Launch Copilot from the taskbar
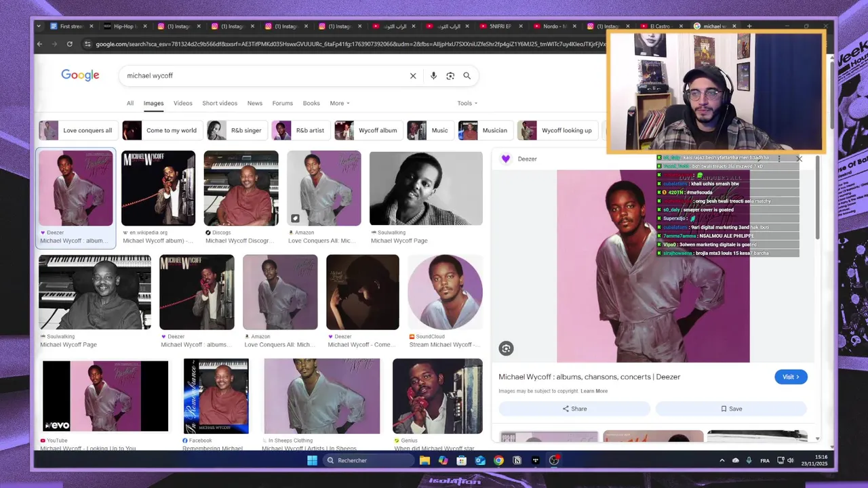 (x=443, y=460)
